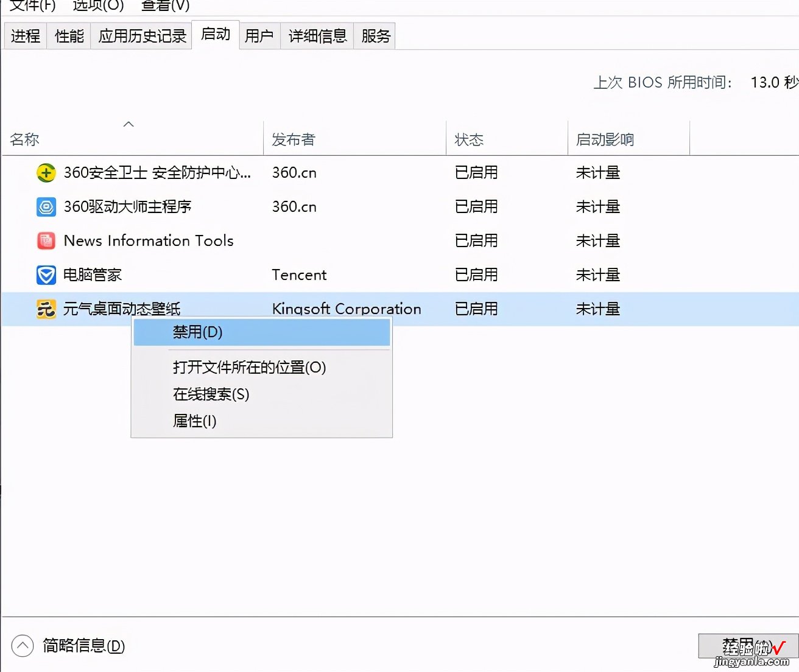Open the 选项(O) menu

pos(98,5)
